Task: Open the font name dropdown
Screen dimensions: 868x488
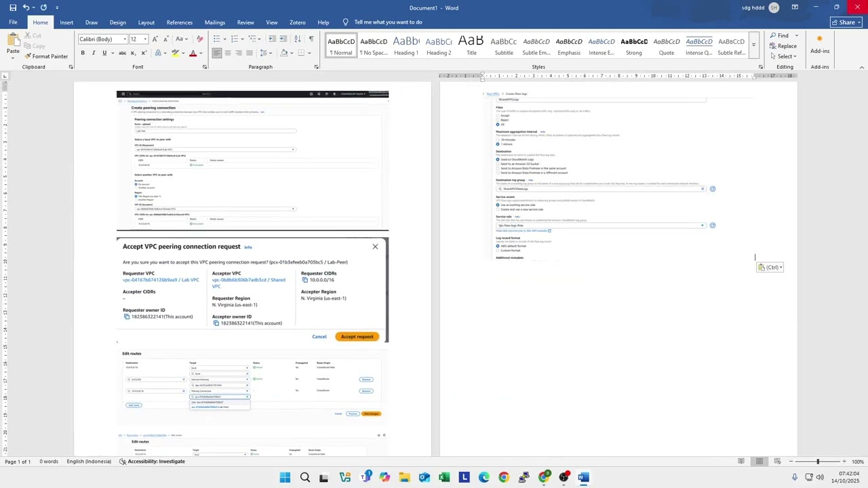Action: 124,39
